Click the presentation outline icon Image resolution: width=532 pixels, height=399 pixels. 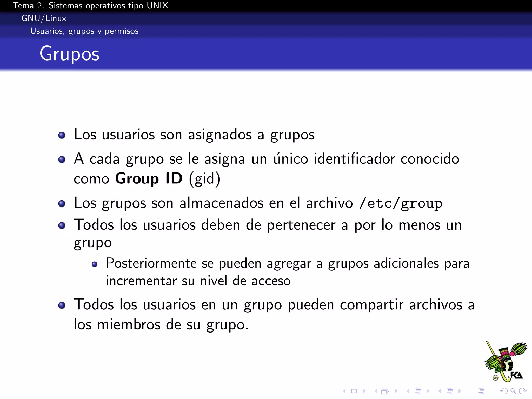click(481, 391)
